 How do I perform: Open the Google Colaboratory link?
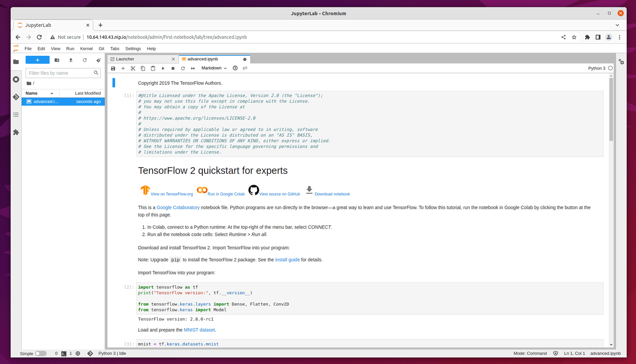(x=178, y=208)
